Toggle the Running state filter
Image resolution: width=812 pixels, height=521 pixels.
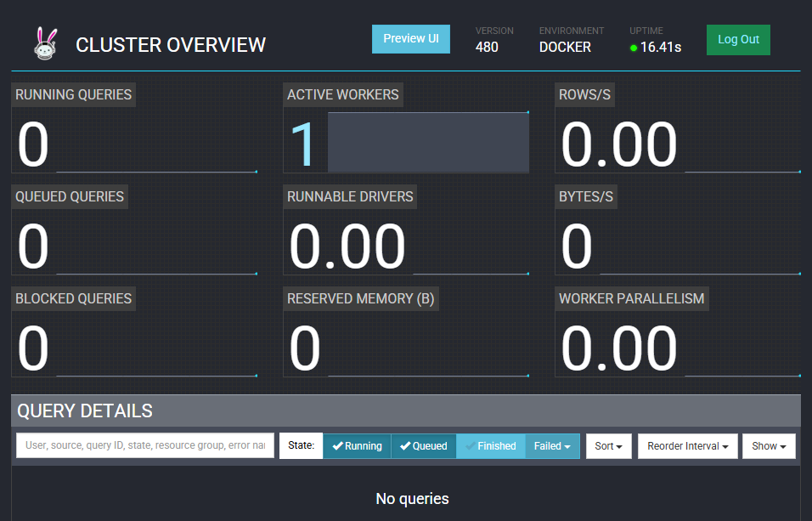point(358,446)
